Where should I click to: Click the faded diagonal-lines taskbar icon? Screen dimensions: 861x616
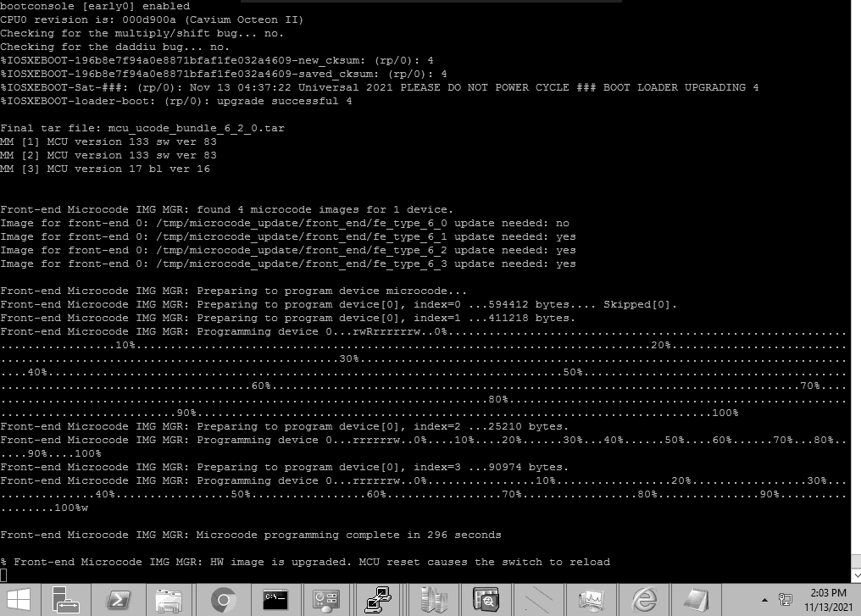point(538,600)
